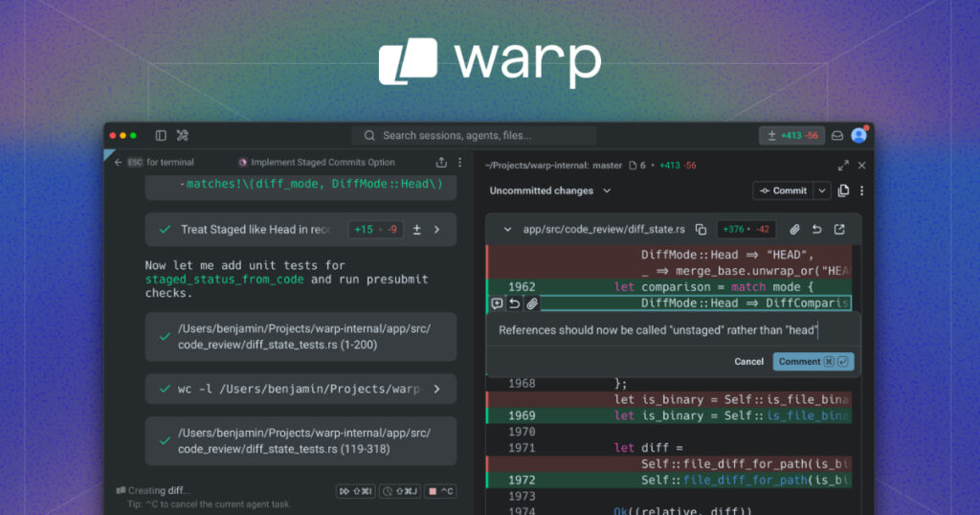Screen dimensions: 980x515
Task: Collapse the diff_state.rs file section
Action: point(507,230)
